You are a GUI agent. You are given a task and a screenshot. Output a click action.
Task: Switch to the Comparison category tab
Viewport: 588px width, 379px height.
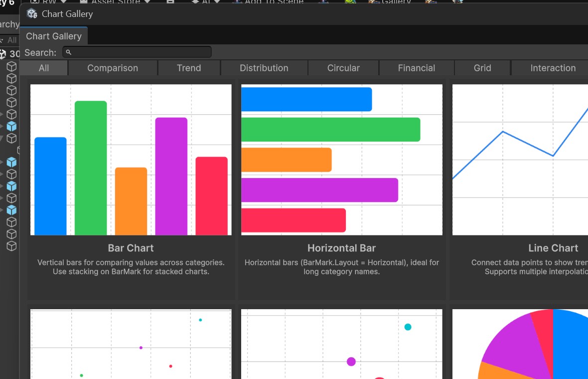coord(113,68)
